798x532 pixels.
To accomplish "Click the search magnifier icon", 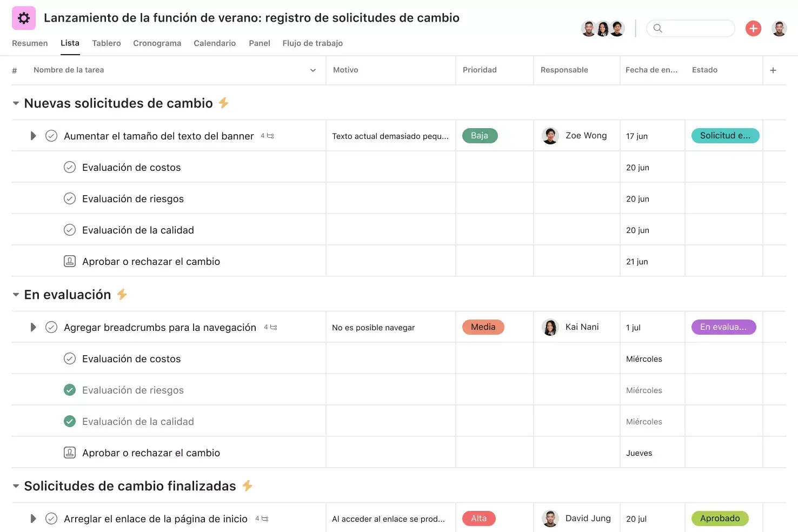I will [657, 28].
